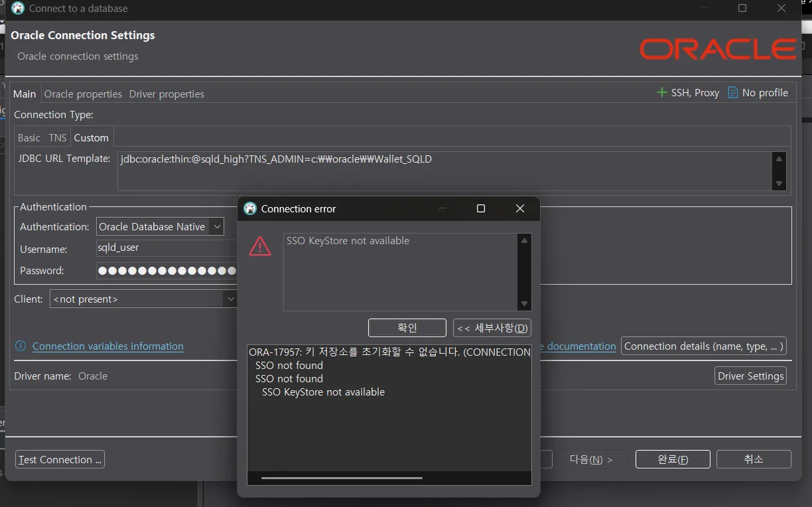Click the Oracle Connection Settings heading
The width and height of the screenshot is (812, 507).
click(x=83, y=35)
